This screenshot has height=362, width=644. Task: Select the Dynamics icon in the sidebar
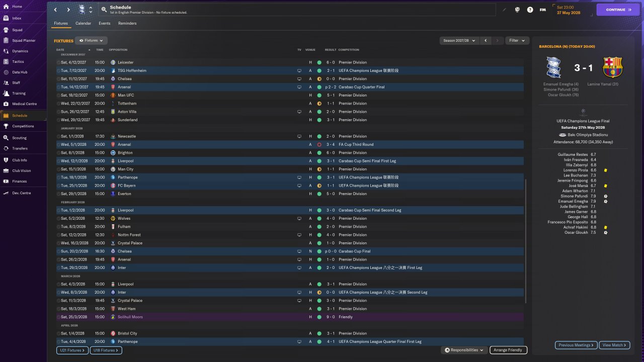coord(6,51)
